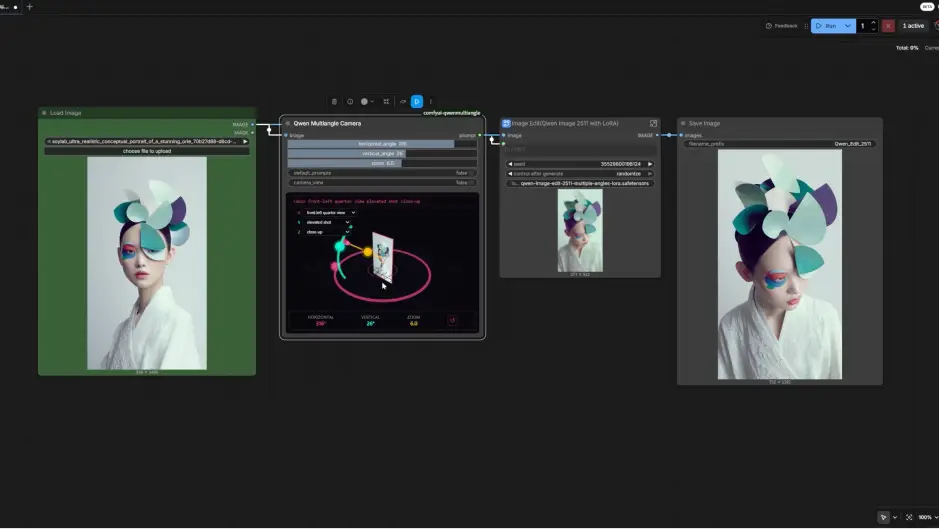Click Qwen camera prompt output port
The image size is (939, 529).
pyautogui.click(x=480, y=135)
